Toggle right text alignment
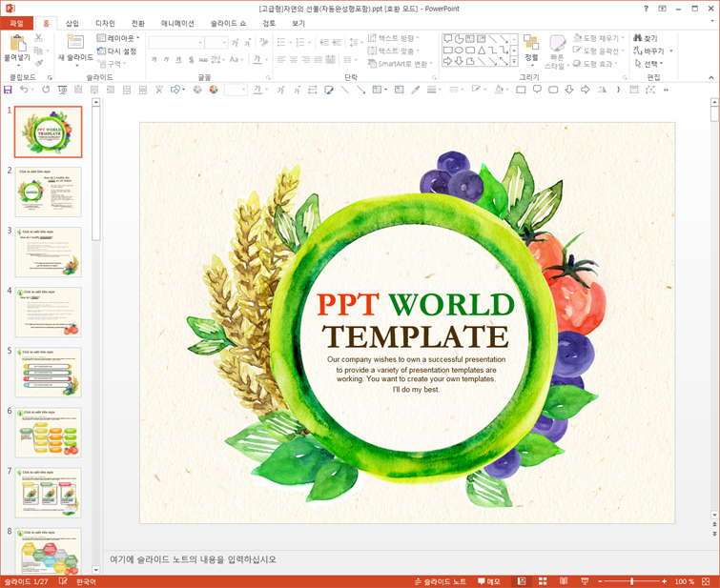 [x=306, y=59]
